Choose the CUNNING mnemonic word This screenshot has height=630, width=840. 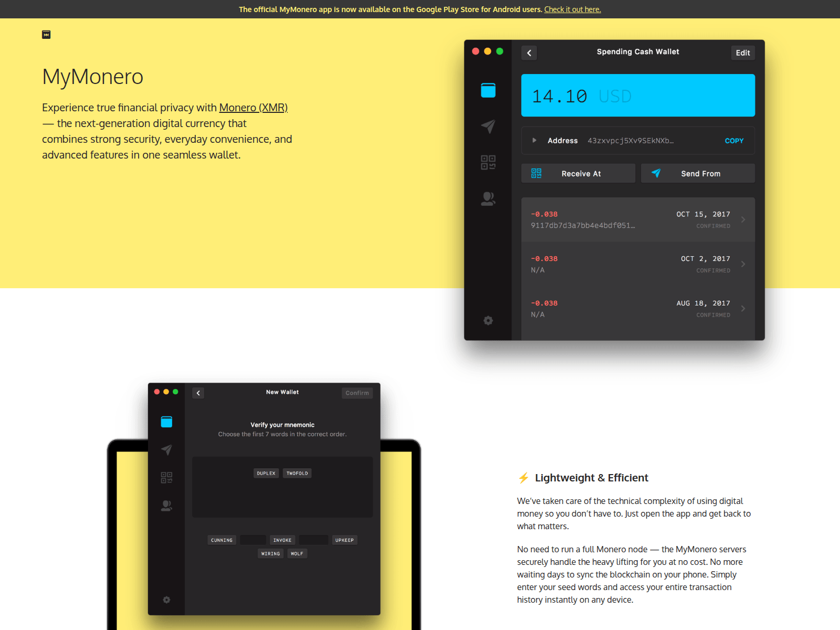222,540
